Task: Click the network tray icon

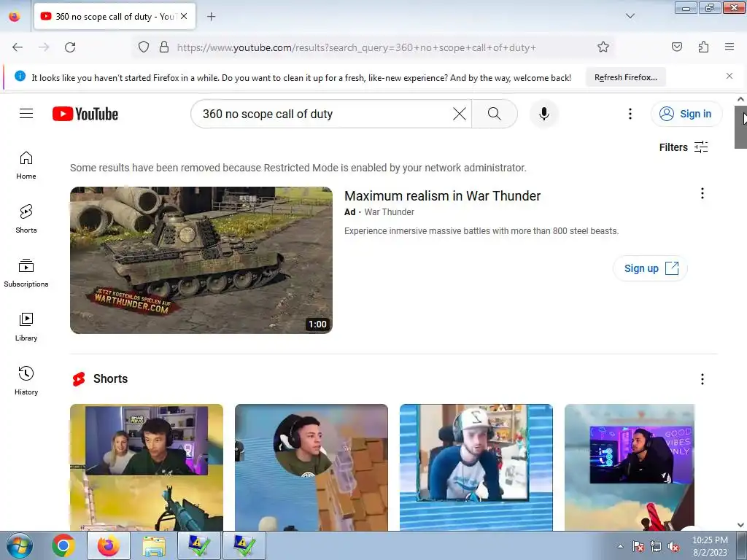Action: click(656, 547)
